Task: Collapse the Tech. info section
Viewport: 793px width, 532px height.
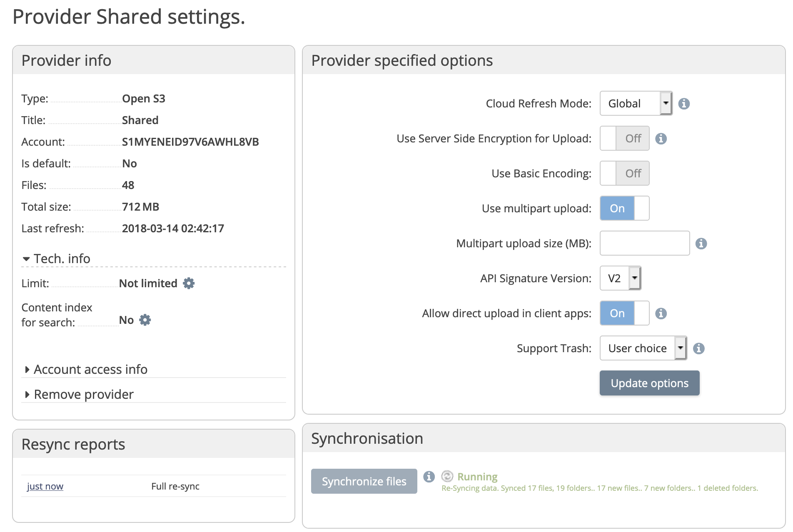Action: tap(56, 259)
